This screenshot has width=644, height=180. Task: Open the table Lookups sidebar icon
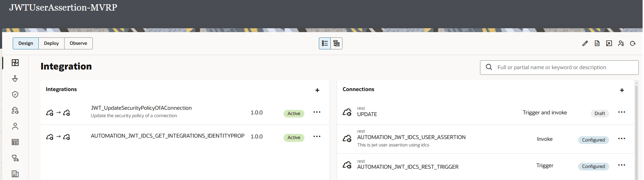point(15,142)
